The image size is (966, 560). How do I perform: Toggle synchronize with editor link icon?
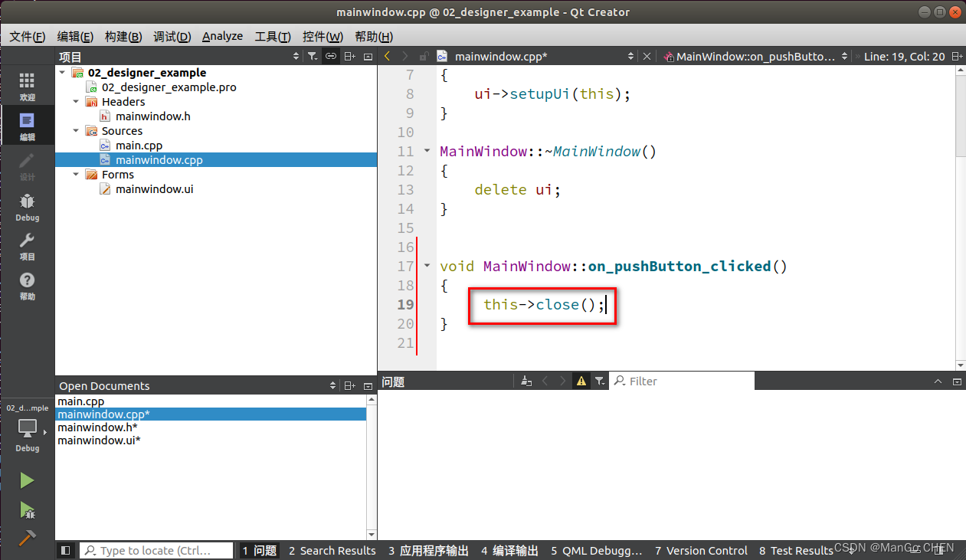pos(331,56)
